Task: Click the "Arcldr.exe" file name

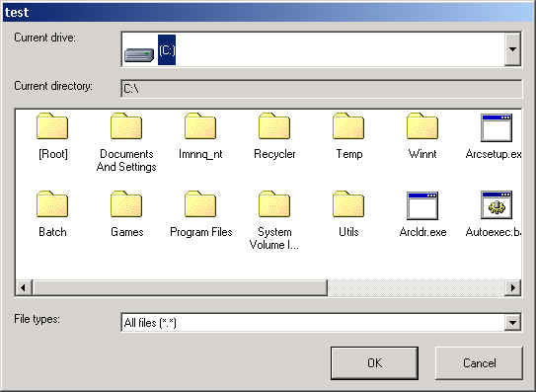Action: pos(422,232)
